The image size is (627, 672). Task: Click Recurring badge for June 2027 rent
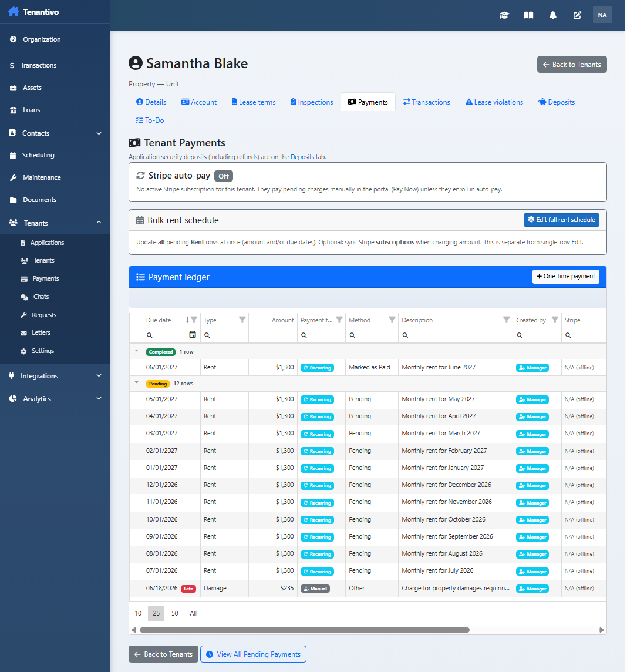click(318, 368)
